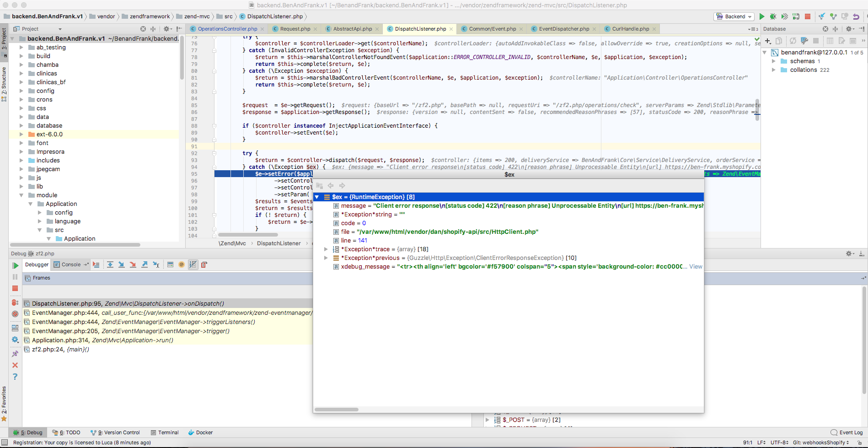Switch to the Debugger tab
Image resolution: width=868 pixels, height=448 pixels.
[37, 264]
